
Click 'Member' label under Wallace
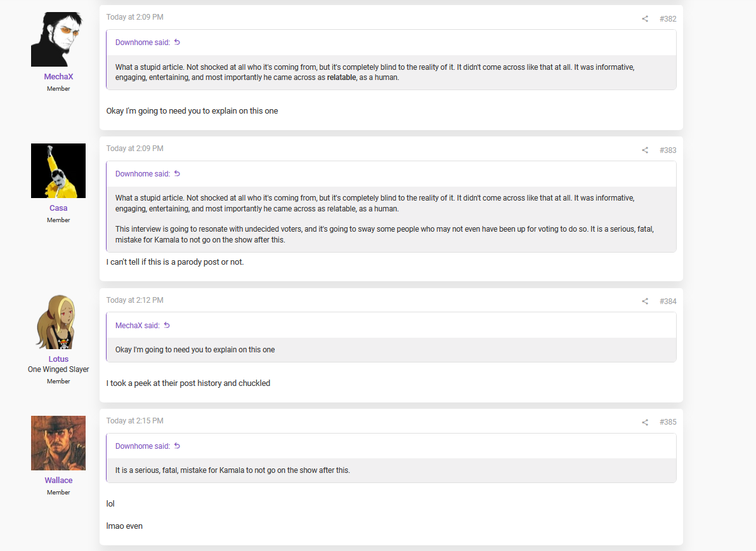pos(58,493)
